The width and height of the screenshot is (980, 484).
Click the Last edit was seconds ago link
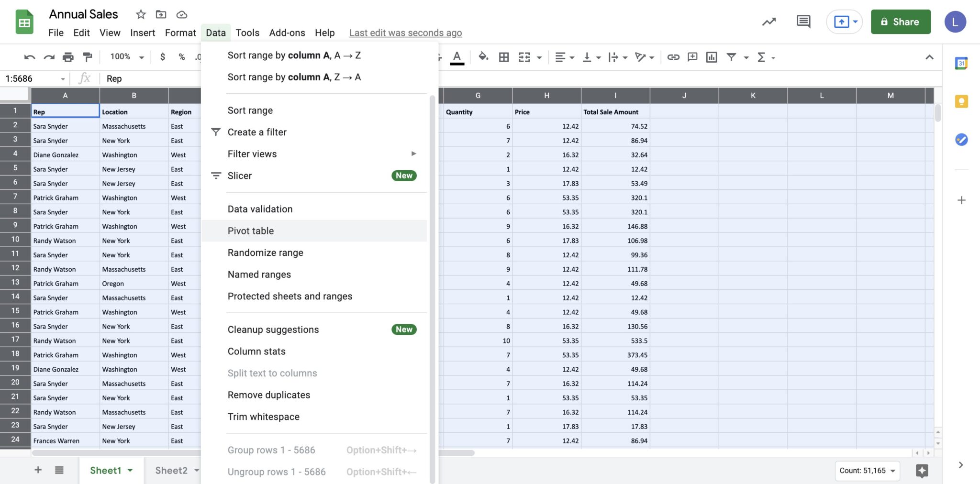(x=405, y=33)
